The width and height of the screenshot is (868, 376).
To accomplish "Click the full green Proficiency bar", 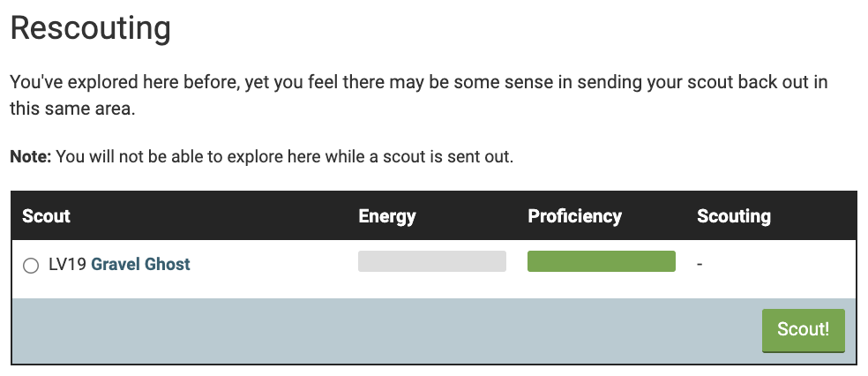I will tap(601, 261).
